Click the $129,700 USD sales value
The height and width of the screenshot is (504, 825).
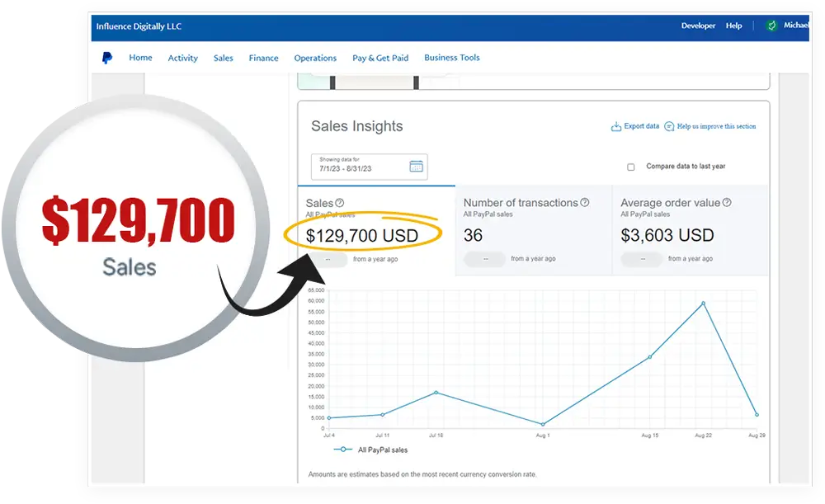click(x=362, y=236)
